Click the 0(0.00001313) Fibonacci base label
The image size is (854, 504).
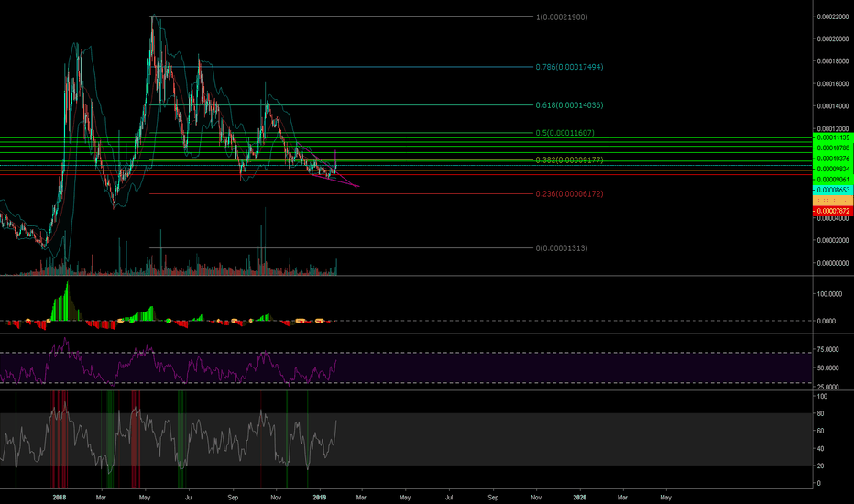[x=562, y=248]
